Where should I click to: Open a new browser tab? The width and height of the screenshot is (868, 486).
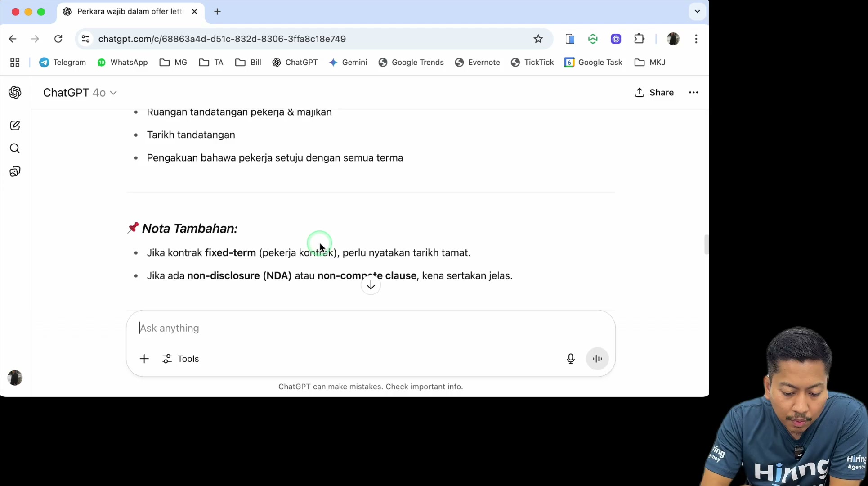[218, 12]
